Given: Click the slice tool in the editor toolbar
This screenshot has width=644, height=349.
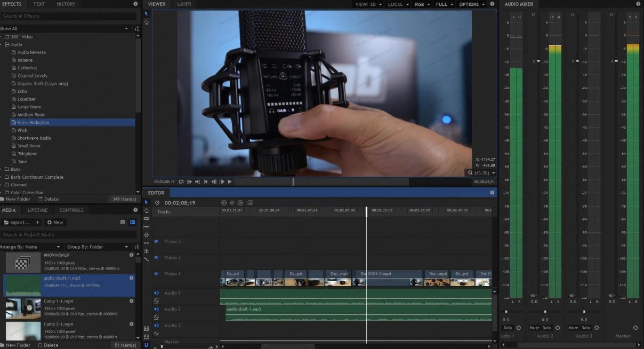Looking at the screenshot, I should click(x=147, y=219).
